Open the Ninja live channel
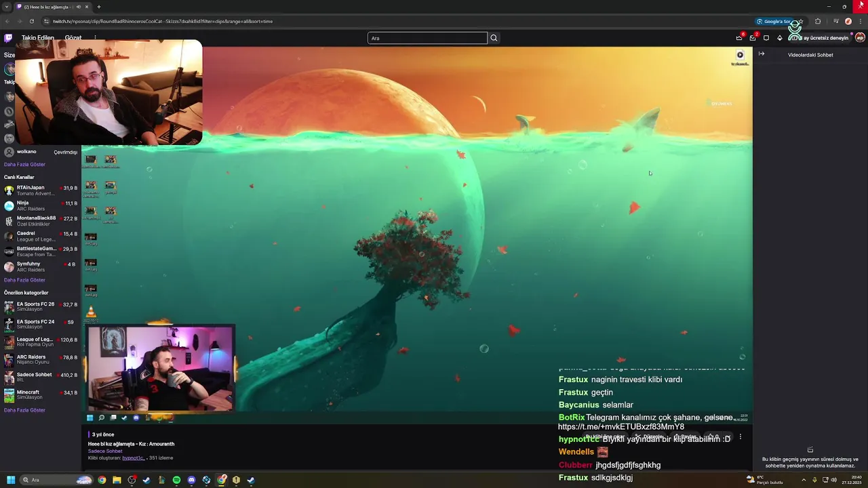The image size is (868, 488). click(x=41, y=206)
